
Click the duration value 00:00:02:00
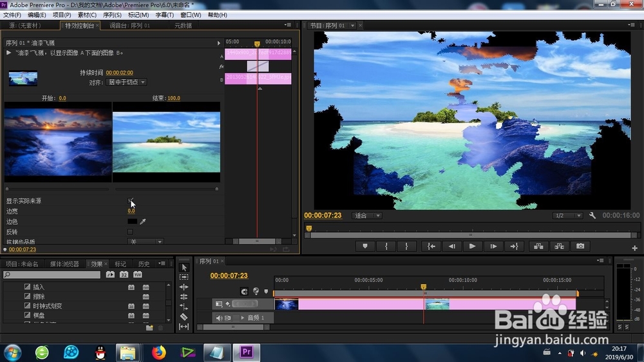(x=120, y=73)
